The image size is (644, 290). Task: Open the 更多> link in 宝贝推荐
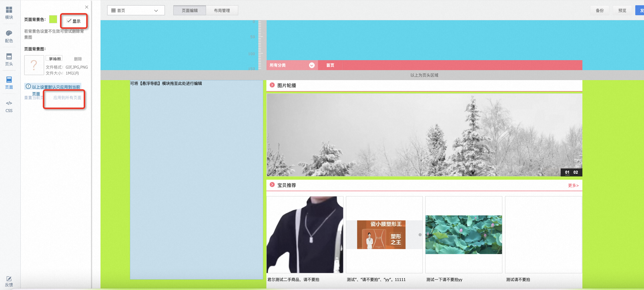pos(573,185)
